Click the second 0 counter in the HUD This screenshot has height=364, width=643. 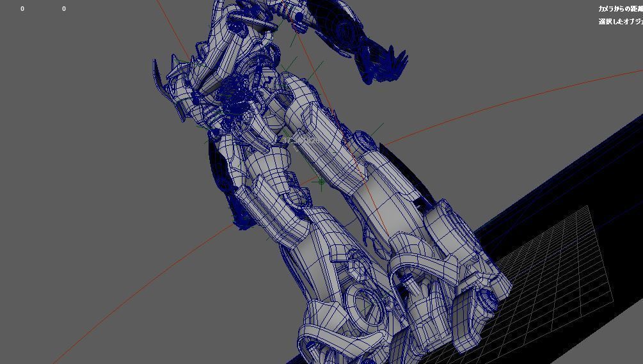[63, 8]
